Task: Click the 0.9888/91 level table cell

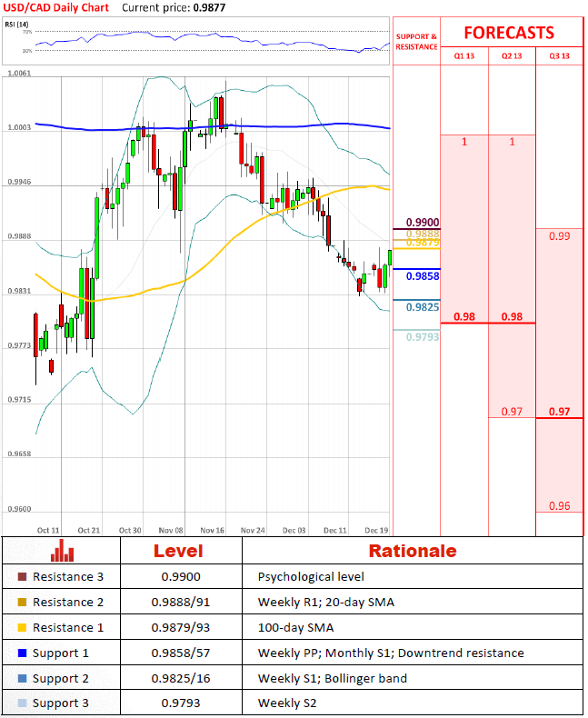Action: (181, 603)
